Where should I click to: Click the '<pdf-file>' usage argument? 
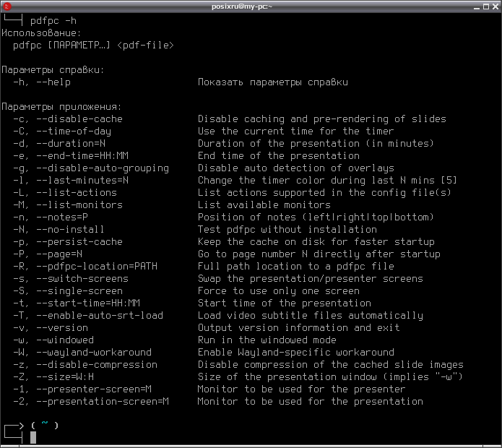pos(145,45)
